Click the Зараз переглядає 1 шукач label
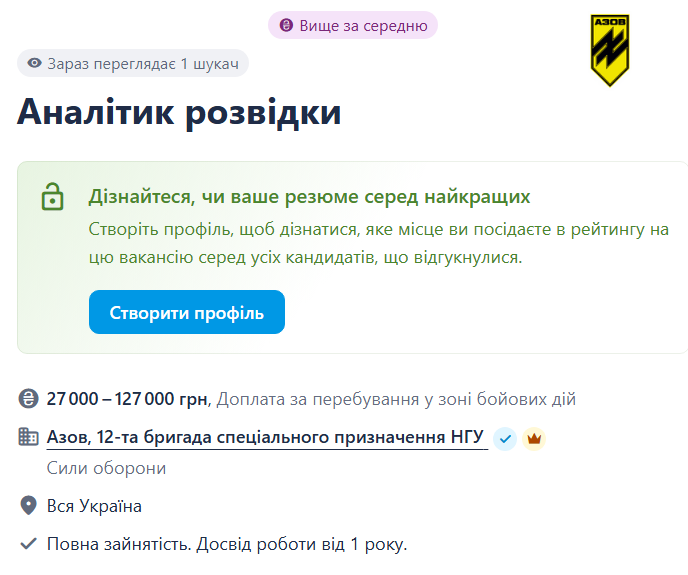688x575 pixels. (x=143, y=63)
